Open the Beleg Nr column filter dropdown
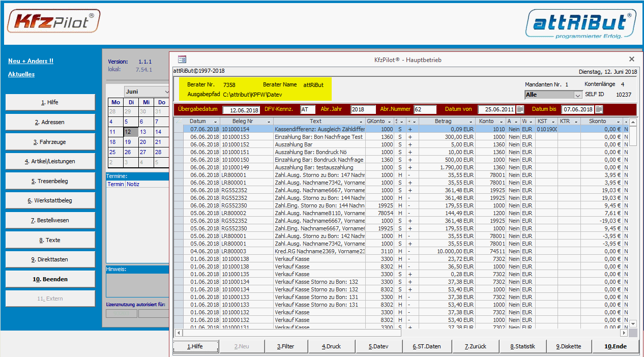The height and width of the screenshot is (357, 644). click(x=269, y=122)
